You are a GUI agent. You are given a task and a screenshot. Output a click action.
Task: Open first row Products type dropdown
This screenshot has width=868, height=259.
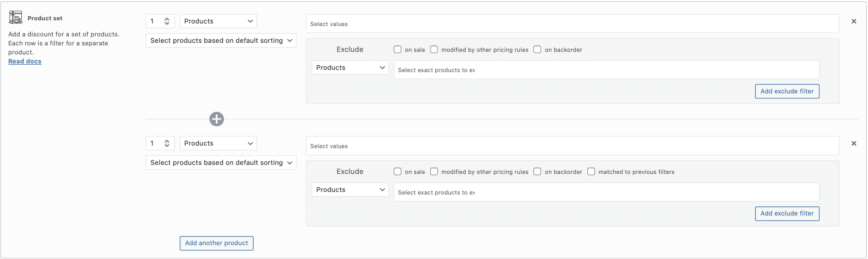tap(218, 21)
